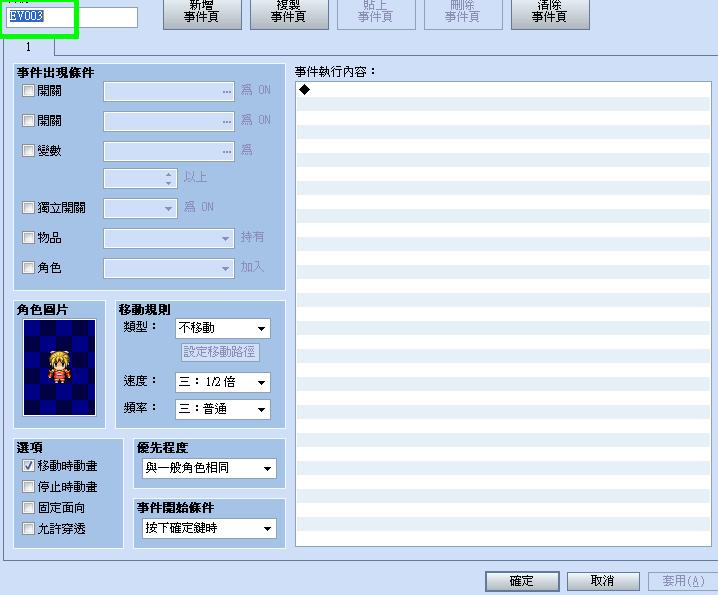
Task: Open the 類型 movement type dropdown
Action: pyautogui.click(x=223, y=328)
